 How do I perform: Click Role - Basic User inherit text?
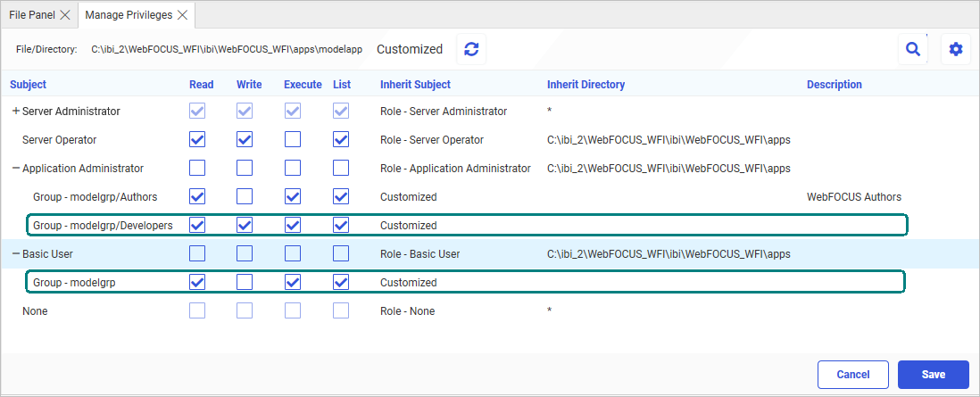[x=420, y=254]
